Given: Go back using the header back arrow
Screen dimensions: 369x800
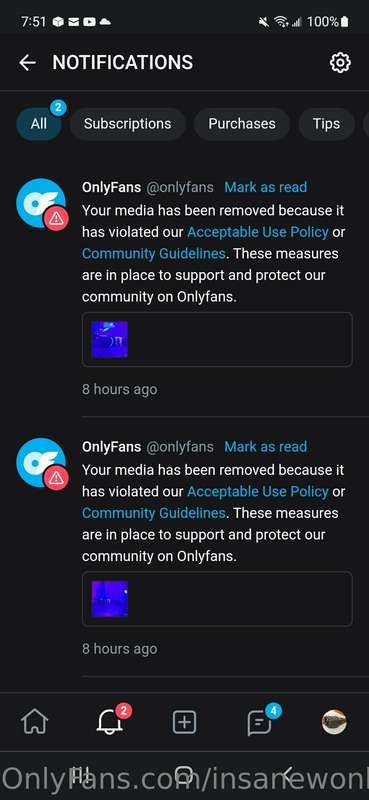Looking at the screenshot, I should click(27, 63).
